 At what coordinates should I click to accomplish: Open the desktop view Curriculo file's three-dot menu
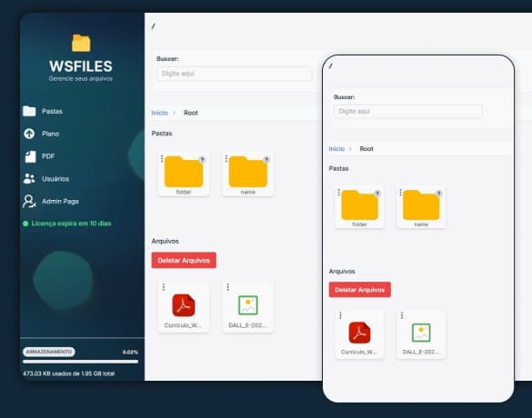pos(164,287)
